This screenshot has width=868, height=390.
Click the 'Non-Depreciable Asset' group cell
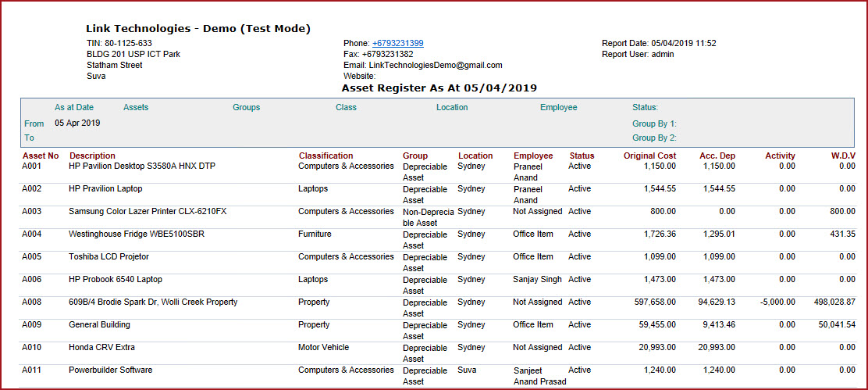429,217
